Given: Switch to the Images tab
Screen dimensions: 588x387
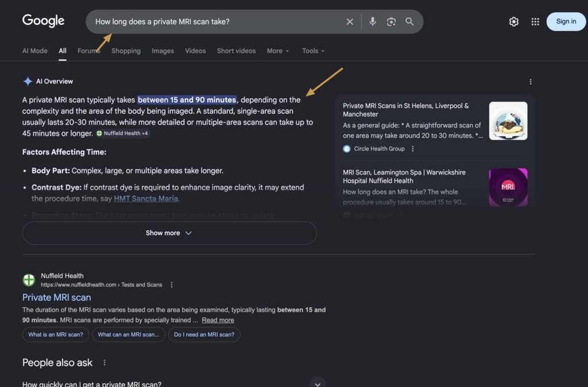Looking at the screenshot, I should click(x=163, y=51).
